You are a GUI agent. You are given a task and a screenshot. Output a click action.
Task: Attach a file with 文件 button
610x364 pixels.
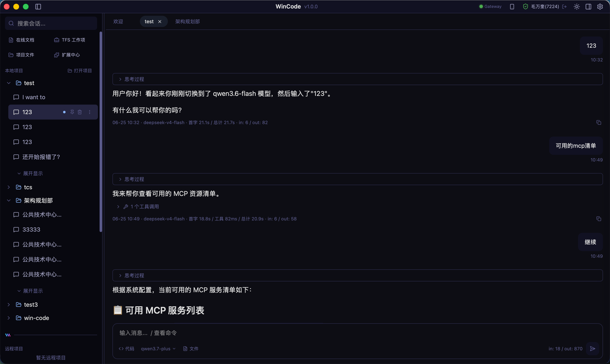click(191, 349)
